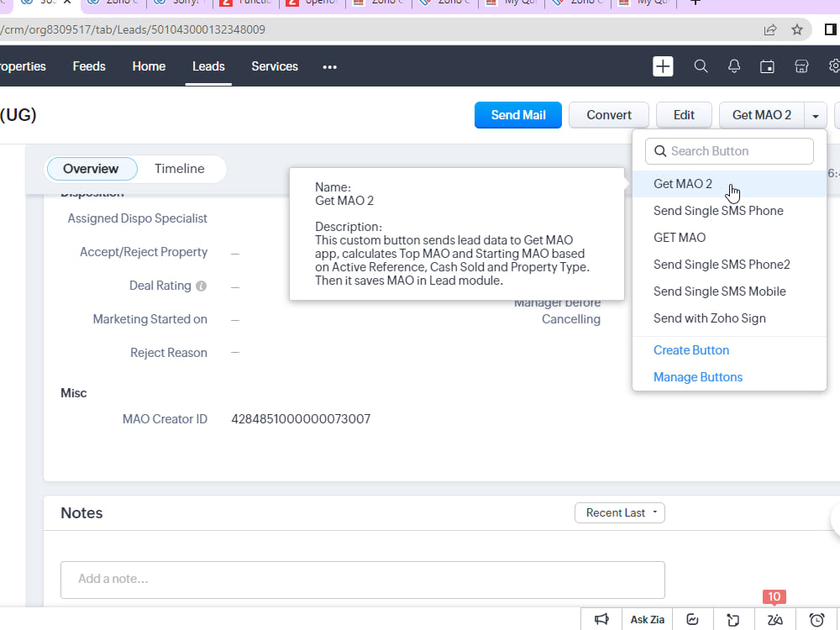Image resolution: width=840 pixels, height=630 pixels.
Task: Open the Services module tab
Action: (x=275, y=66)
